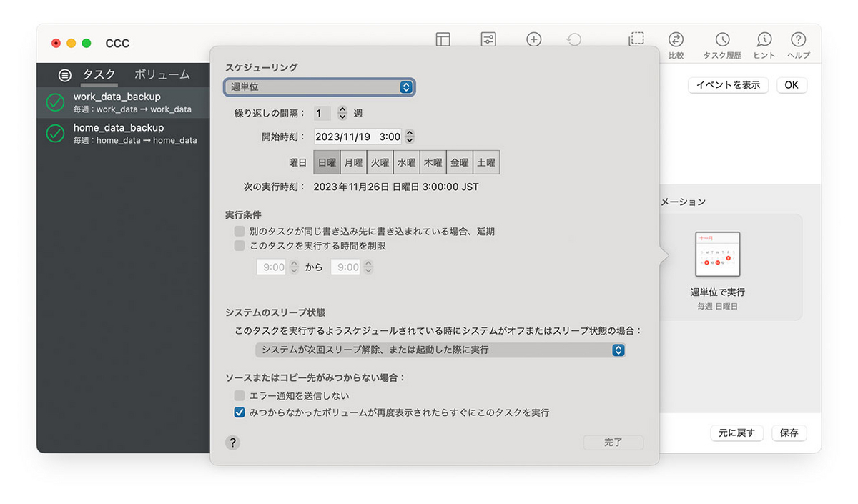Click the plus icon to add a task
The image size is (858, 504).
[x=533, y=40]
